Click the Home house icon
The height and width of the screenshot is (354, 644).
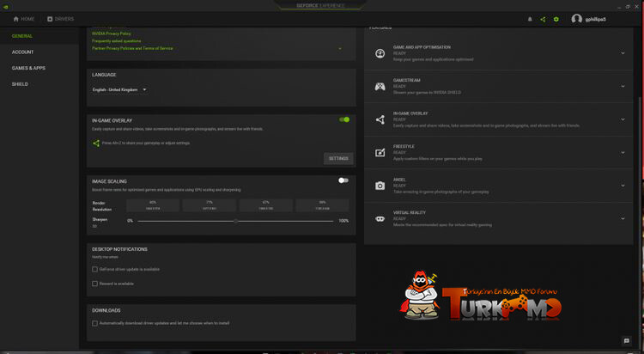tap(16, 19)
